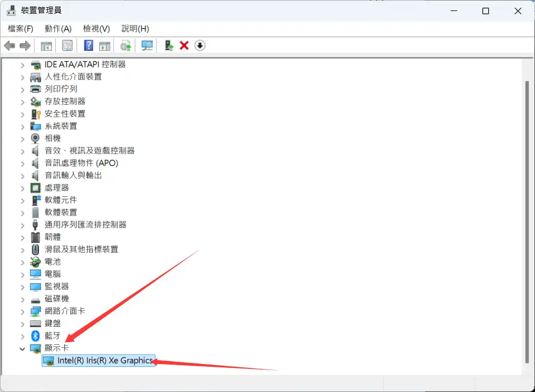Open the Properties toolbar icon
The height and width of the screenshot is (392, 535).
click(67, 46)
